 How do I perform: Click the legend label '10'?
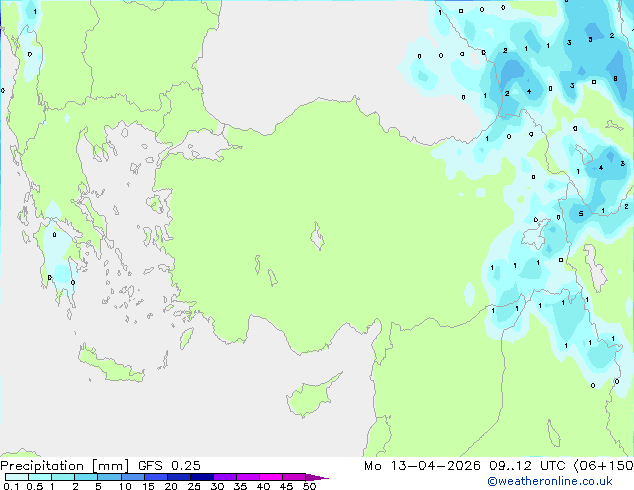pos(125,486)
